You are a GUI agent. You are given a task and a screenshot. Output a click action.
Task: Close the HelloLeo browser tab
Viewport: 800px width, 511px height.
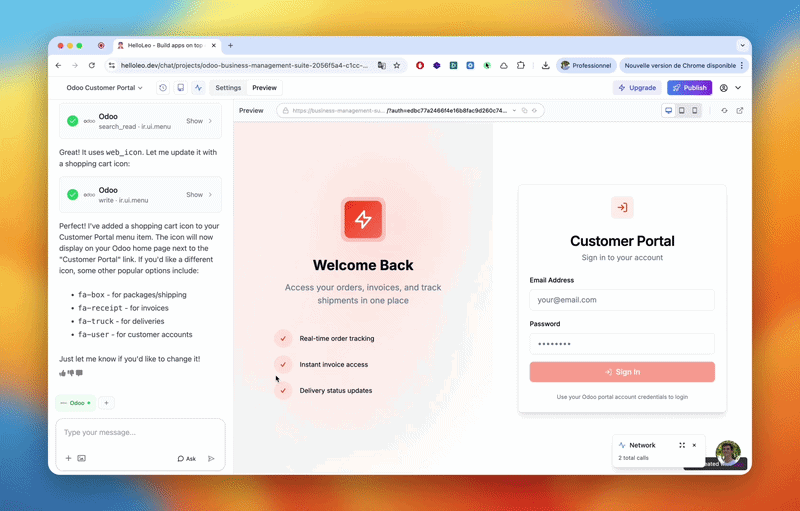(x=214, y=45)
